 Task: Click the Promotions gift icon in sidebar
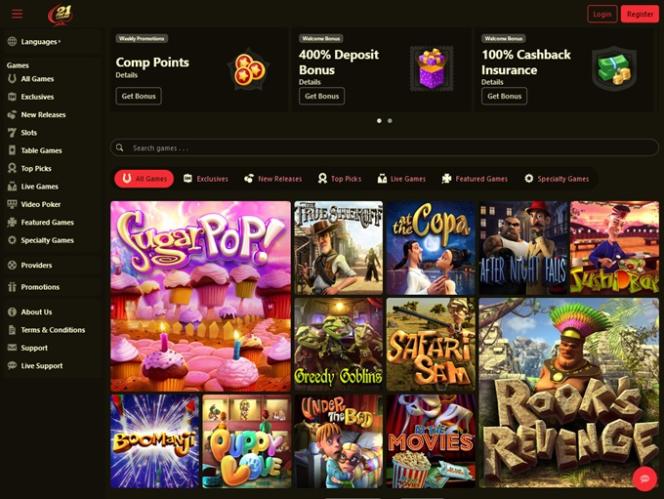pos(12,287)
